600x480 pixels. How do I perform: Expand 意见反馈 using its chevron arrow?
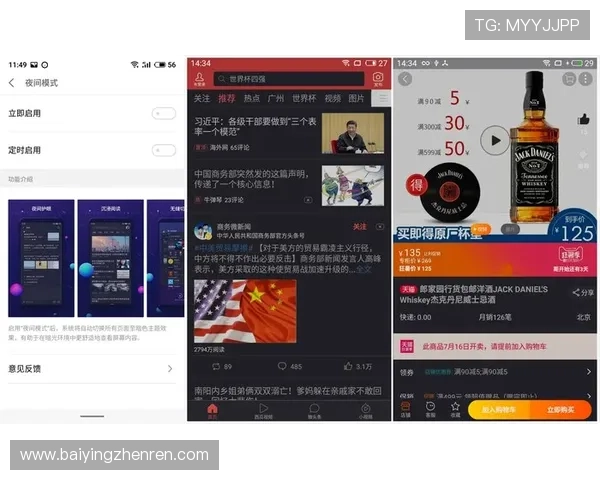(x=170, y=369)
